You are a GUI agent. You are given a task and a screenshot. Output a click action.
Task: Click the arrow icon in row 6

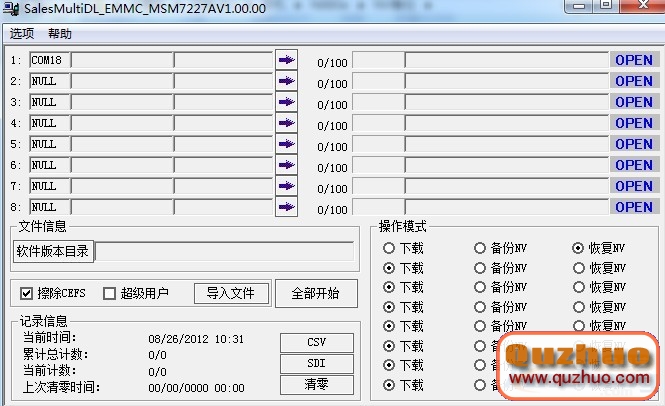coord(286,165)
